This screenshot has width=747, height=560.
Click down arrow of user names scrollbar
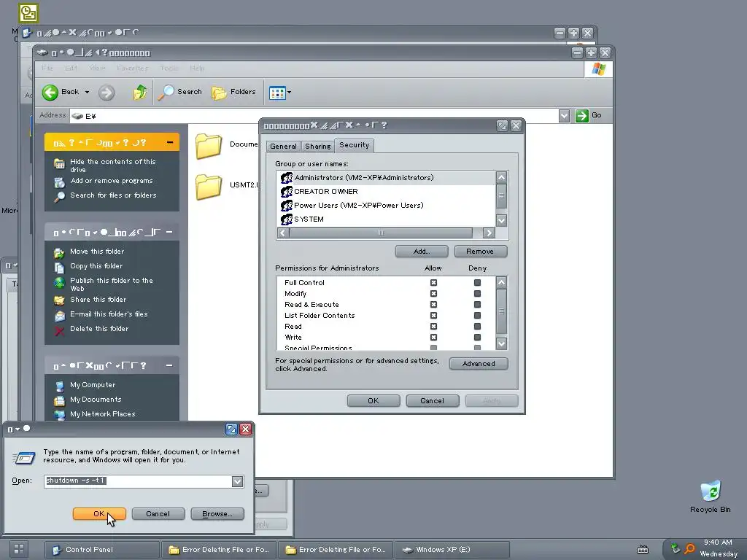pos(501,220)
